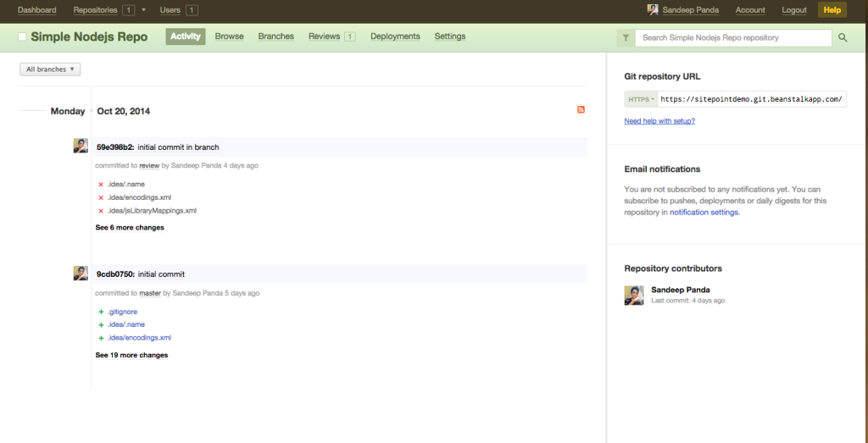Click Sandeep Panda contributor avatar
Screen dimensions: 868x443
point(633,295)
